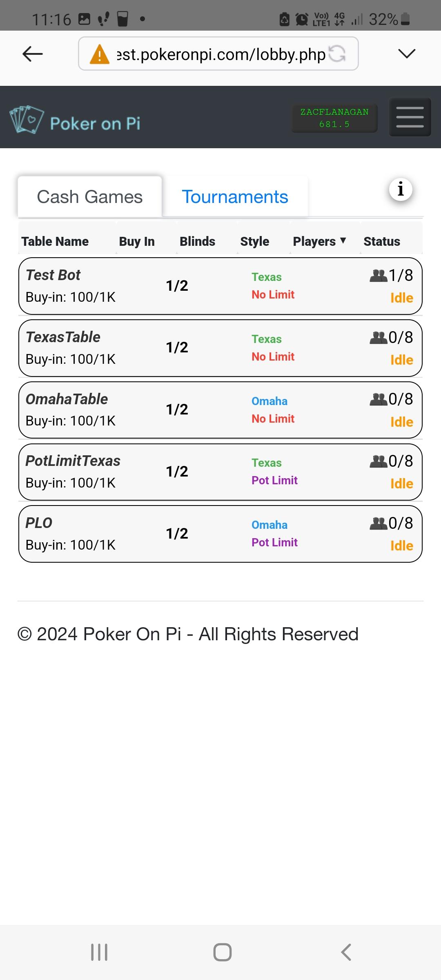
Task: Open the PLO table entry
Action: point(220,534)
